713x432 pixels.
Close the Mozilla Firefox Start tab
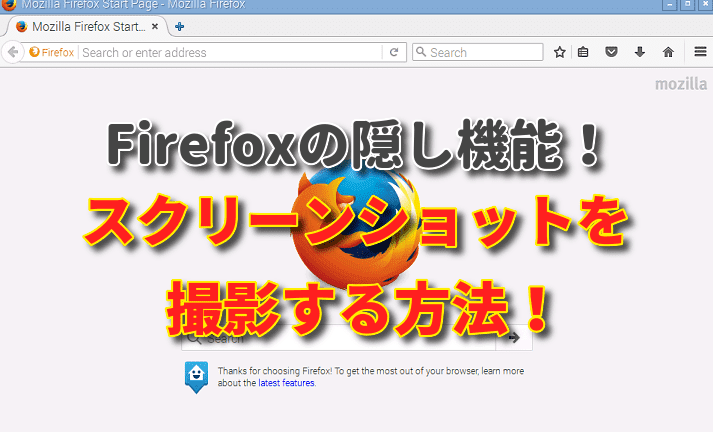click(x=155, y=26)
